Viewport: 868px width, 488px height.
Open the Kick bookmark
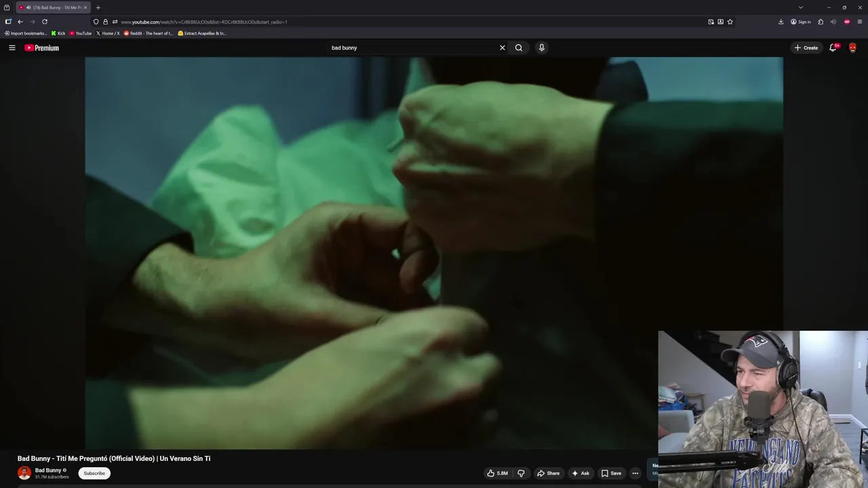[58, 33]
